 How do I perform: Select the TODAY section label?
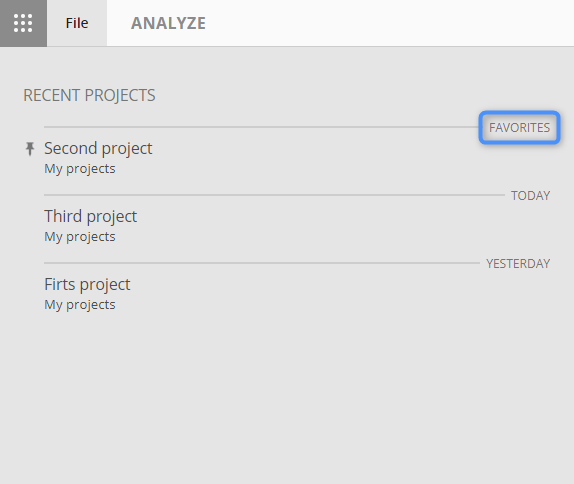(x=530, y=196)
